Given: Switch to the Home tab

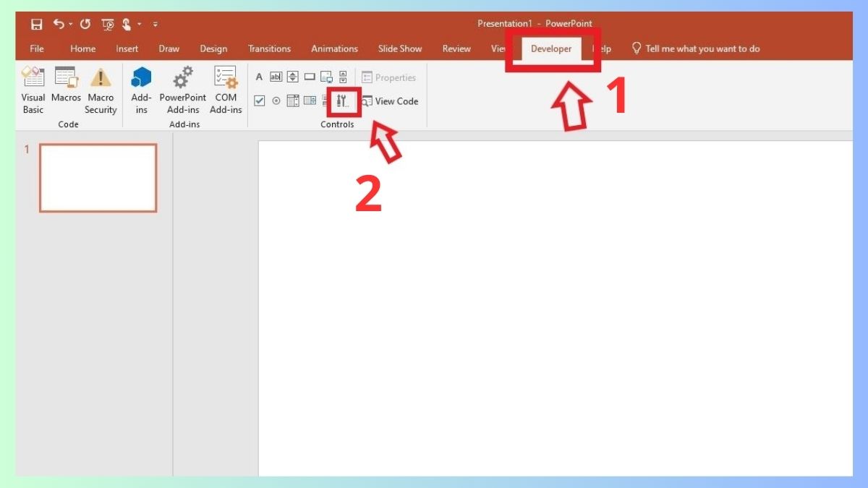Looking at the screenshot, I should [x=83, y=48].
